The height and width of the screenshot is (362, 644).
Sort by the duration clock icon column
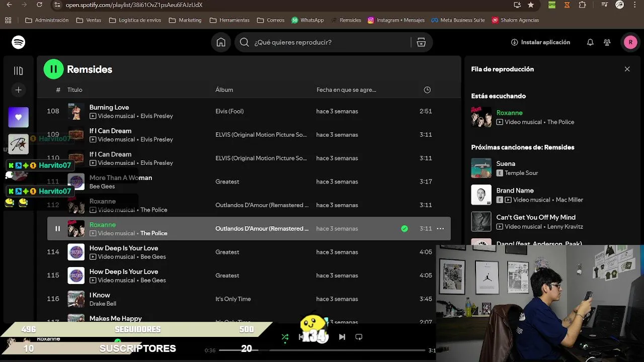pyautogui.click(x=427, y=90)
